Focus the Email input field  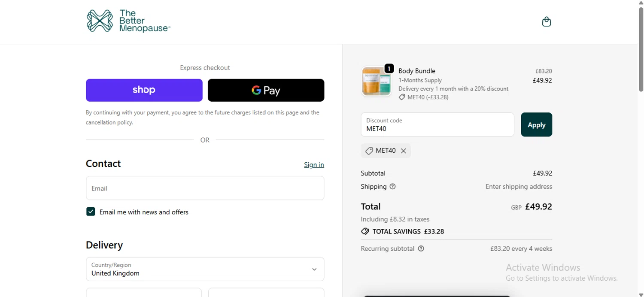205,188
